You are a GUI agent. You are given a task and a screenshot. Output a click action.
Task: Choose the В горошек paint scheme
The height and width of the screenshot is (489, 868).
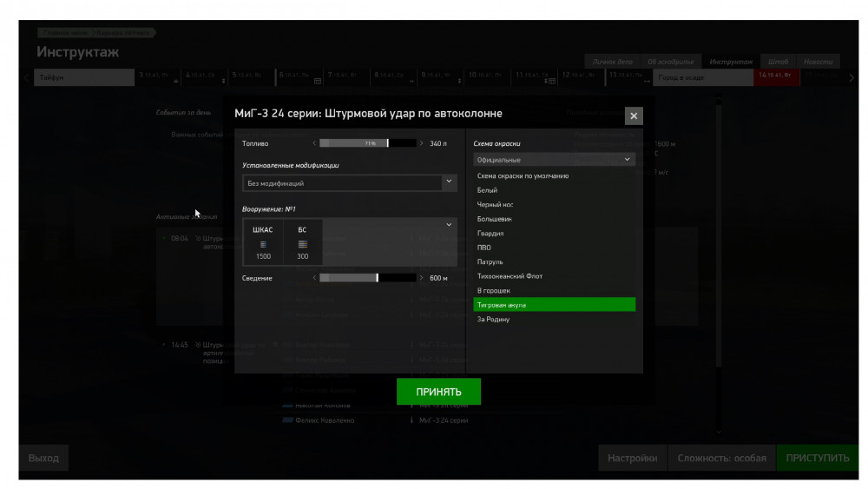point(554,291)
